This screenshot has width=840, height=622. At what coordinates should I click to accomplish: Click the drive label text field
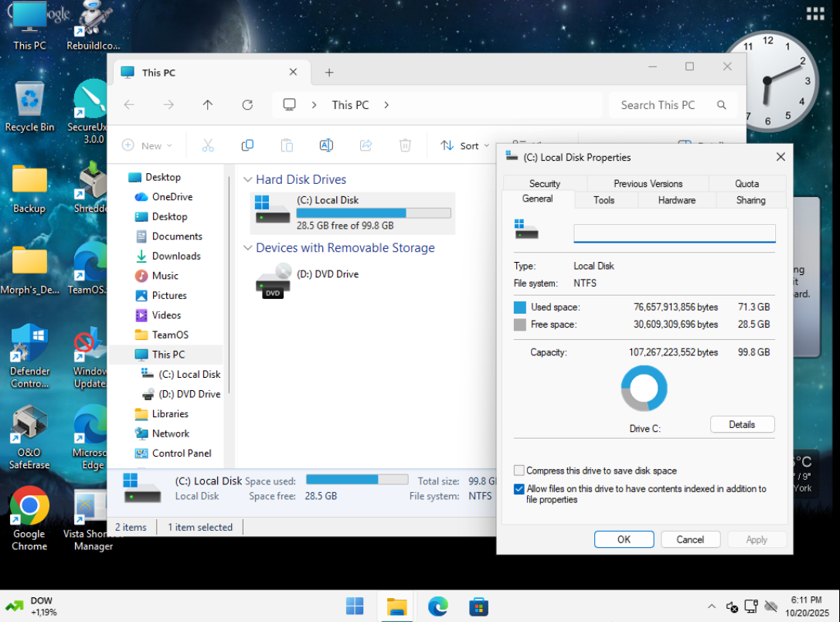(674, 233)
